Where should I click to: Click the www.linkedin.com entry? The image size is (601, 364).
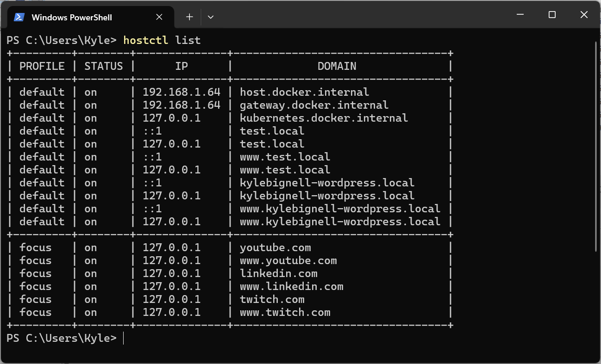291,286
